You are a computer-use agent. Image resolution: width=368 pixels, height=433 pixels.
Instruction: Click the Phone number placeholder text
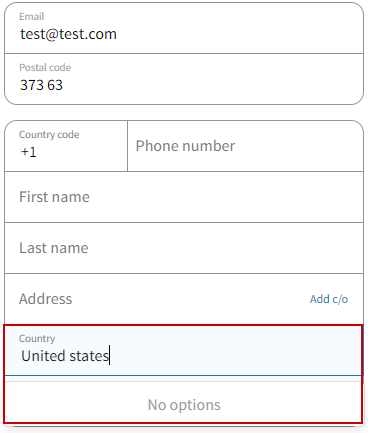tap(185, 146)
